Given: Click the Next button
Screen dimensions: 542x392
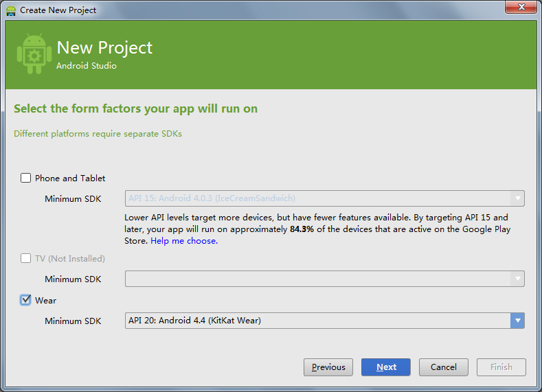Looking at the screenshot, I should 386,367.
